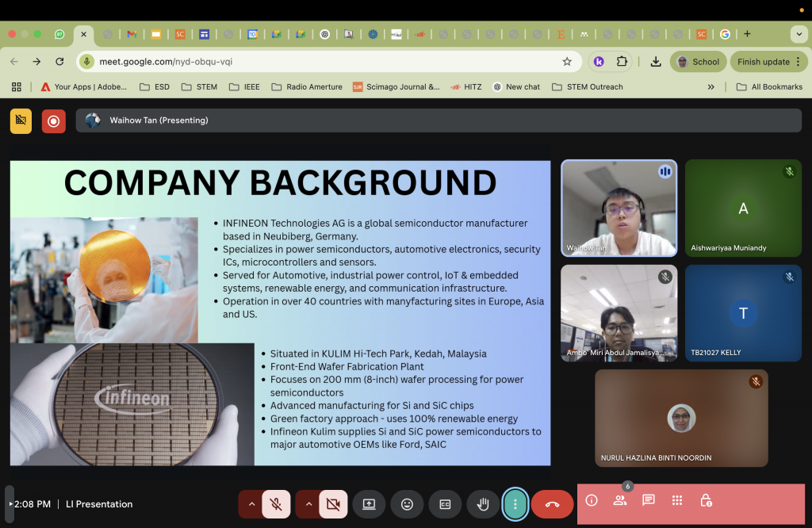Open Radio Amerture bookmark folder
This screenshot has height=528, width=812.
307,87
